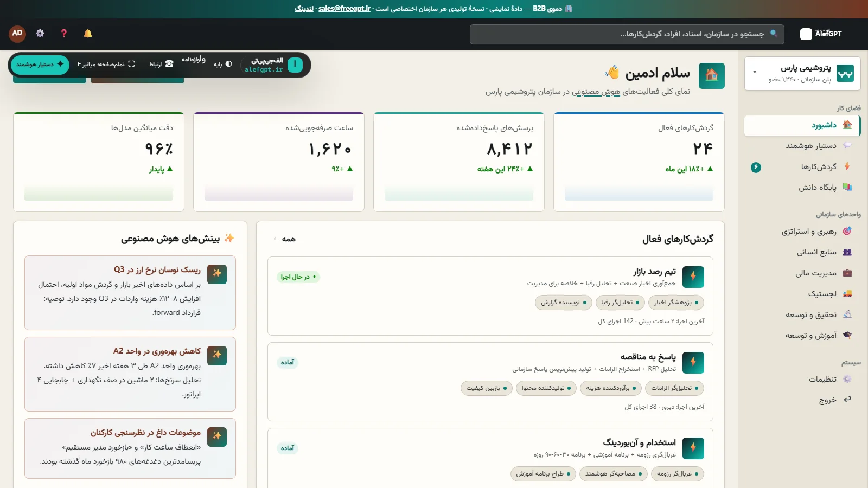Select the طراح برنامه آموزش agent chip
The width and height of the screenshot is (868, 488).
coord(543,474)
